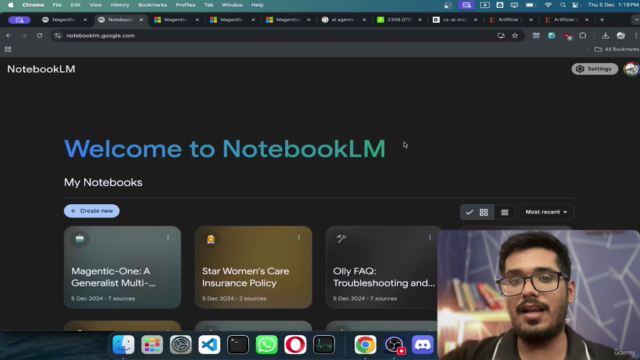Open Activity Monitor from the Dock
Image resolution: width=640 pixels, height=360 pixels.
[x=324, y=345]
